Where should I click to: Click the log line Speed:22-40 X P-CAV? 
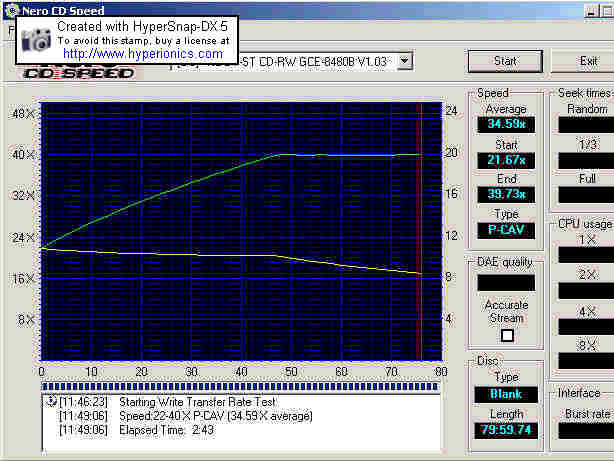216,416
